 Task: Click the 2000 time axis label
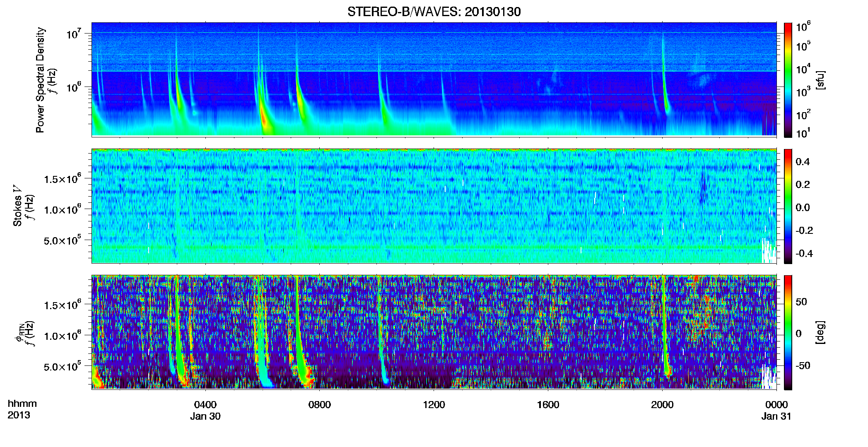pos(662,404)
